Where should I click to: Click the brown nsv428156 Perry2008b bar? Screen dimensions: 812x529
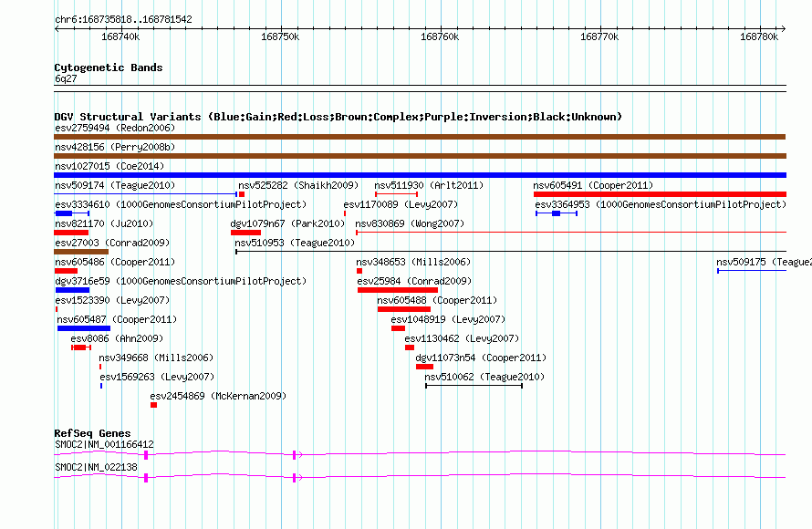click(420, 156)
